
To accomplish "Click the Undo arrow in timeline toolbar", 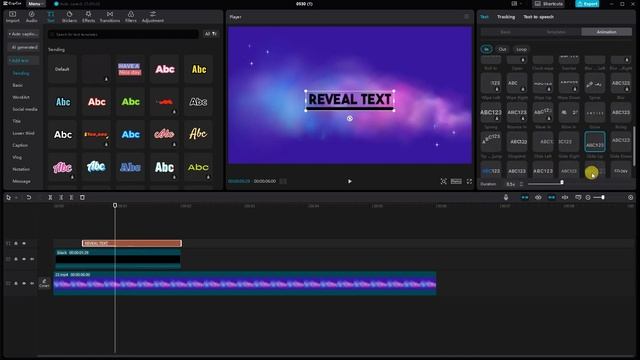I will [29, 198].
